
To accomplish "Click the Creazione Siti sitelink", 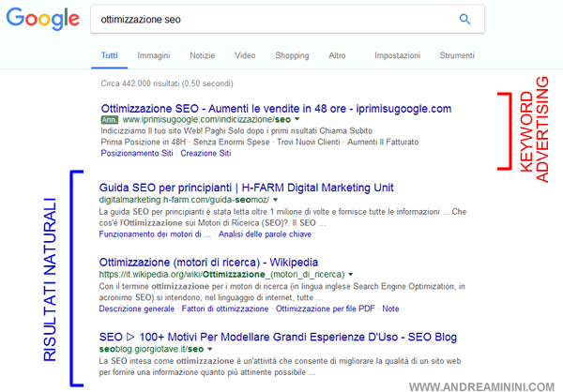I will click(x=199, y=153).
